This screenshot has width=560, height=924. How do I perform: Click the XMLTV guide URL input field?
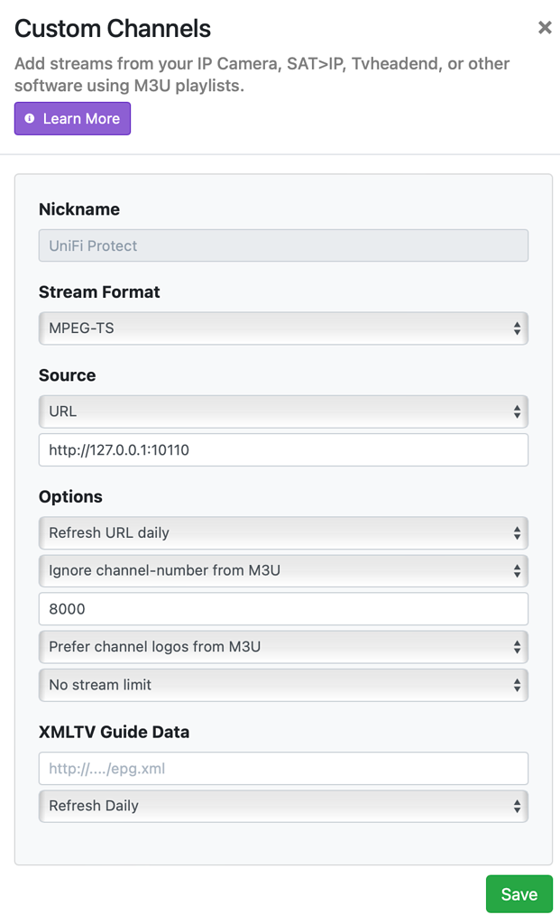[271, 768]
